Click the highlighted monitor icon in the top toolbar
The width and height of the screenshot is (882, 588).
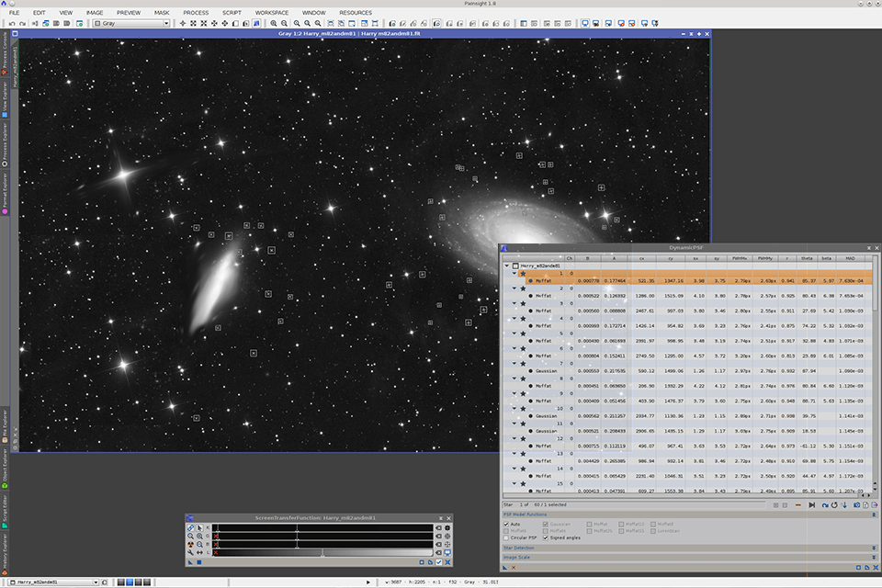(x=585, y=24)
